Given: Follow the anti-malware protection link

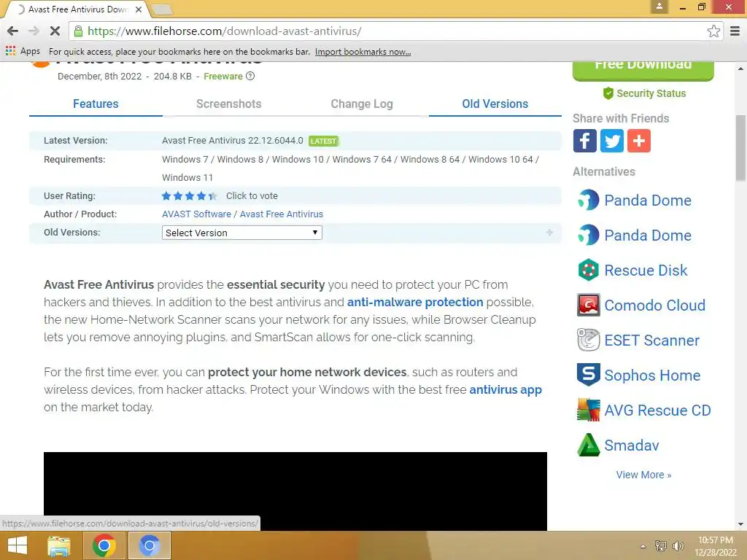Looking at the screenshot, I should pos(415,302).
